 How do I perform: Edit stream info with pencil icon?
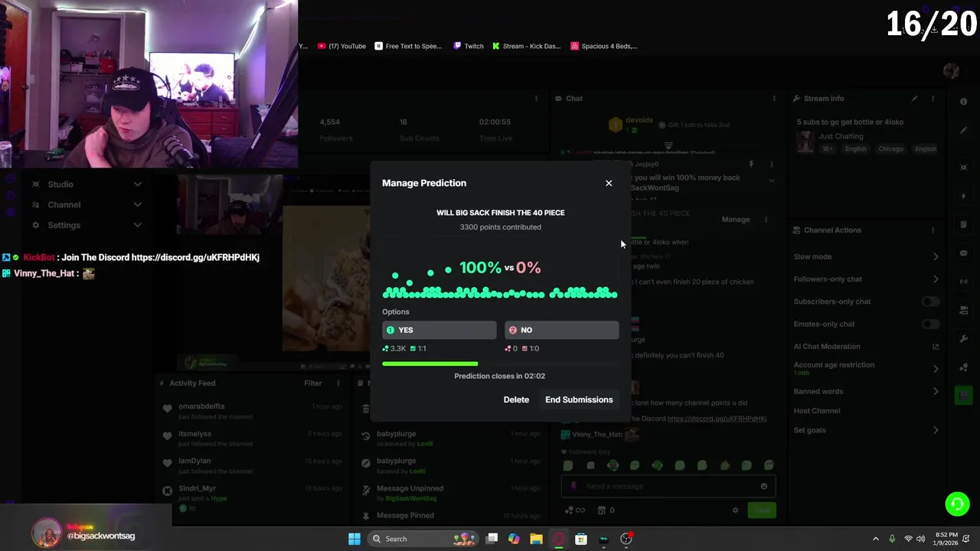click(914, 99)
